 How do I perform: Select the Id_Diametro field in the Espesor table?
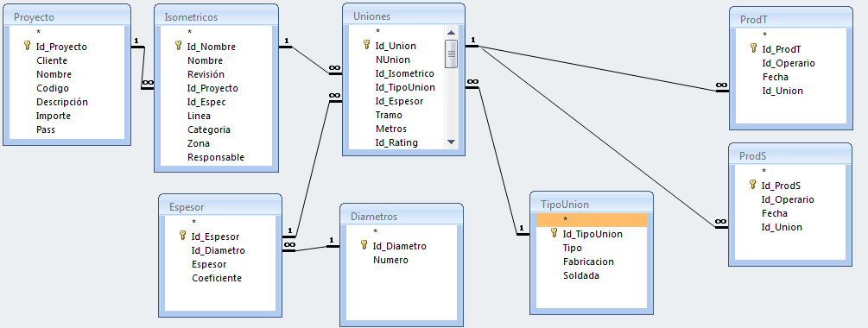pyautogui.click(x=219, y=250)
